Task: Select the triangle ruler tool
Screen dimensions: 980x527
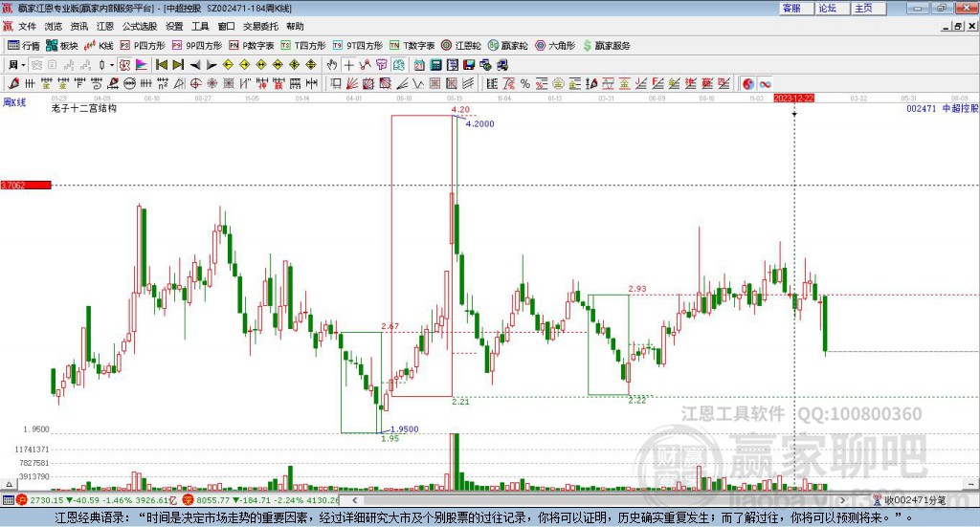Action: 179,83
